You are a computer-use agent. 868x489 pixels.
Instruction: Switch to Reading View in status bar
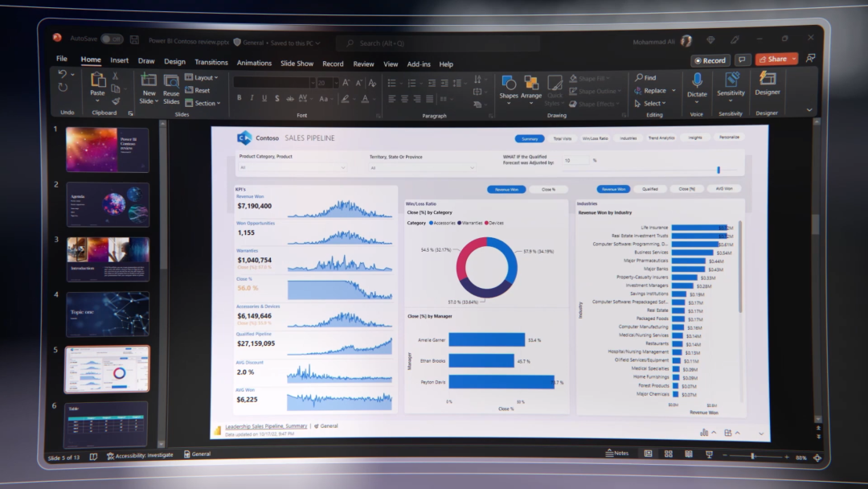(689, 454)
